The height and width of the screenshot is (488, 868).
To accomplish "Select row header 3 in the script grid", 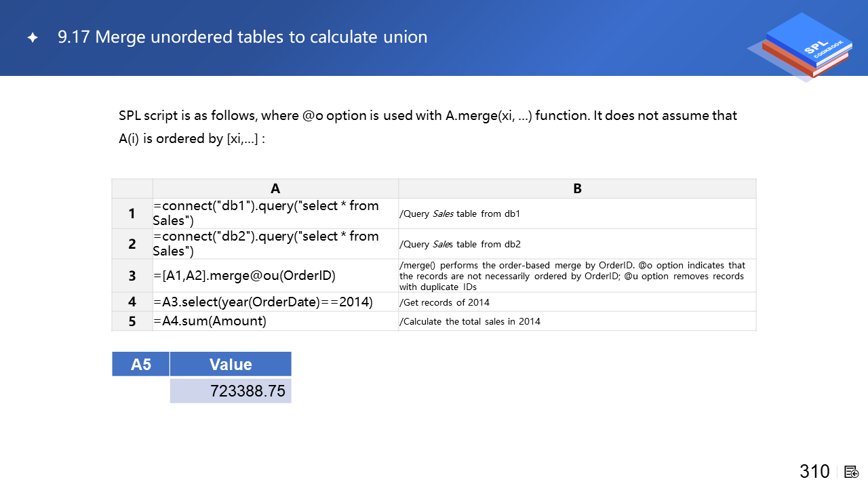I will [132, 276].
